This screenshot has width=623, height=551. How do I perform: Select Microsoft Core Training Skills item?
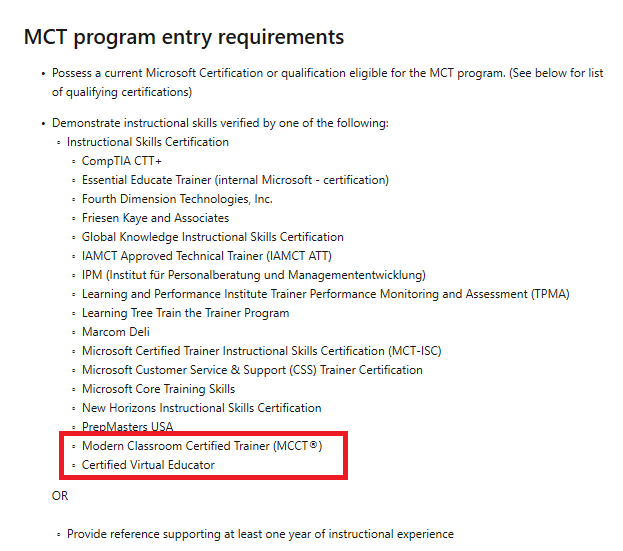(x=158, y=389)
